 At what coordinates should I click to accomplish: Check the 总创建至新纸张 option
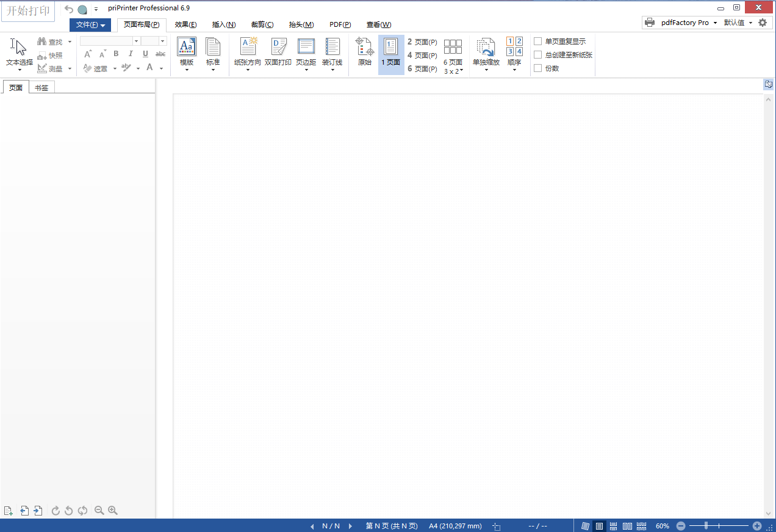(537, 54)
